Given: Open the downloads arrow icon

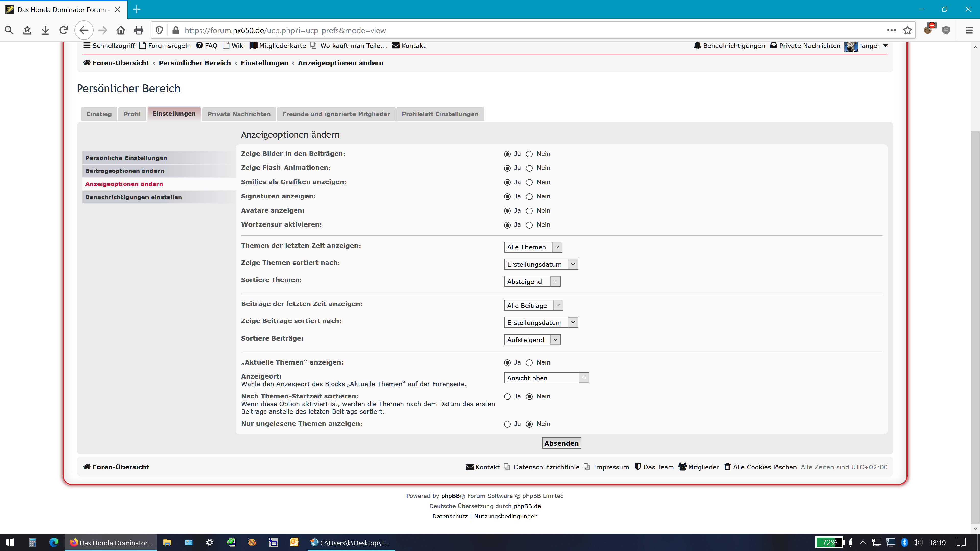Looking at the screenshot, I should 45,30.
